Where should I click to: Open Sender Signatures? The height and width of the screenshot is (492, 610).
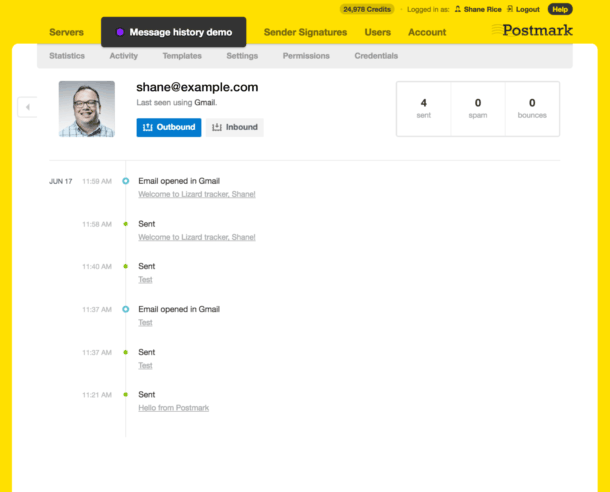pos(305,32)
